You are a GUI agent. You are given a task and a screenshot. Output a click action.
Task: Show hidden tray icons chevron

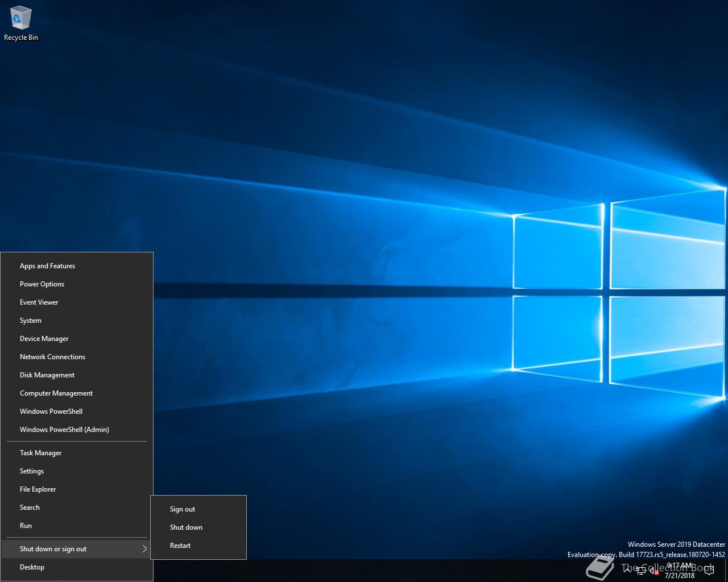tap(627, 571)
